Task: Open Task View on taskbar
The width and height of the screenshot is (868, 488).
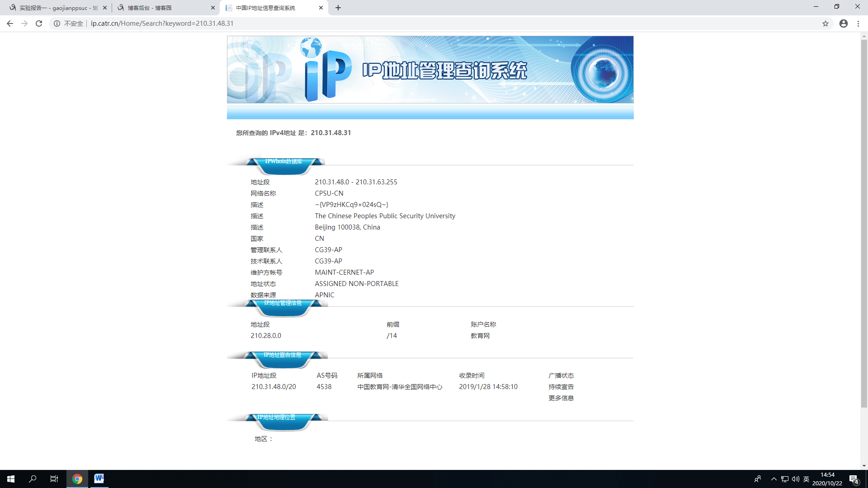Action: coord(54,479)
